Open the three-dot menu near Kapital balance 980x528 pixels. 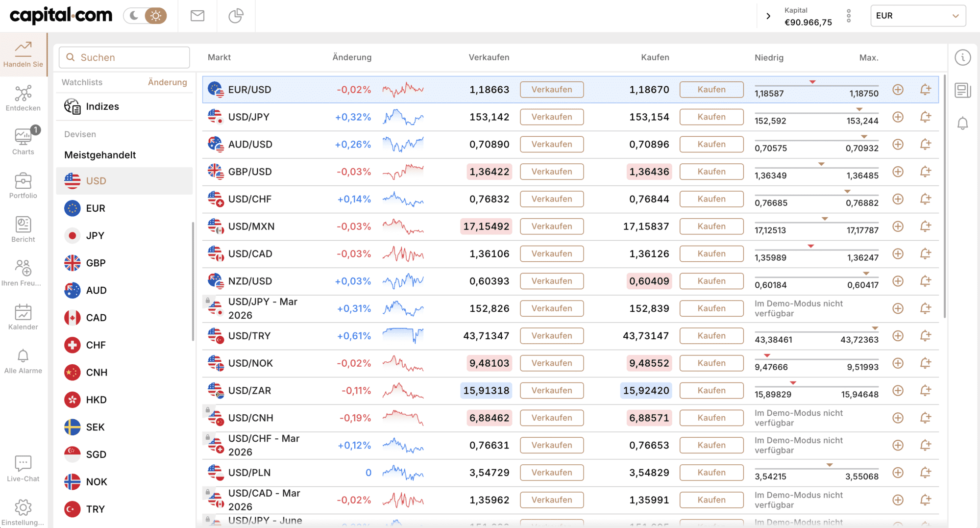coord(848,15)
